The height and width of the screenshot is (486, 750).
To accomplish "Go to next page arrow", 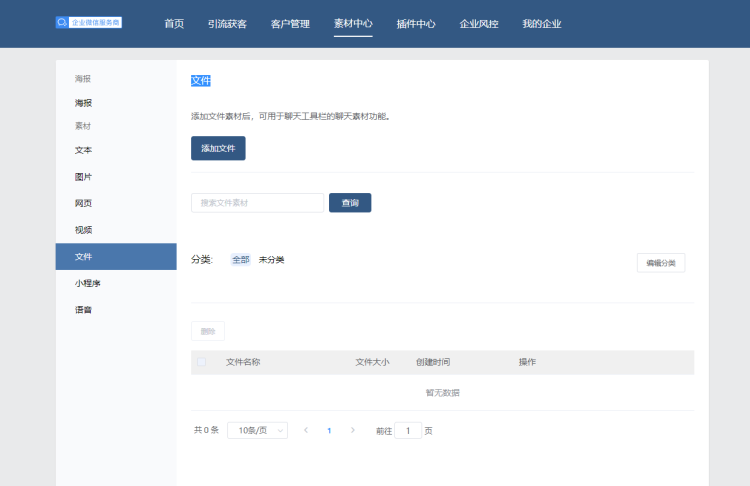I will pyautogui.click(x=352, y=430).
